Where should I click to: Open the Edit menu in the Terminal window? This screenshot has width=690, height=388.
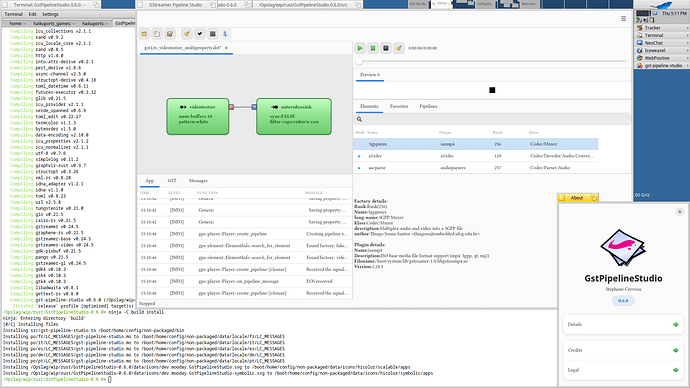click(33, 14)
